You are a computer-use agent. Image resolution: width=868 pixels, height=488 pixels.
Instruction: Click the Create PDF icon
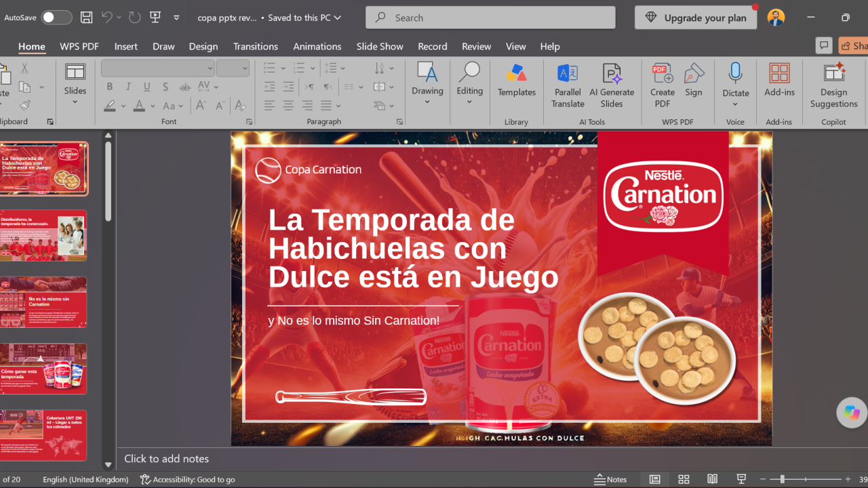point(663,85)
